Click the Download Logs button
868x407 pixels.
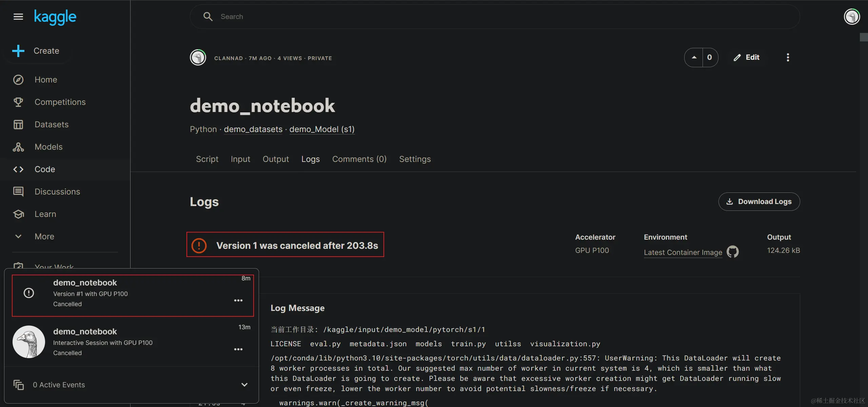(759, 202)
